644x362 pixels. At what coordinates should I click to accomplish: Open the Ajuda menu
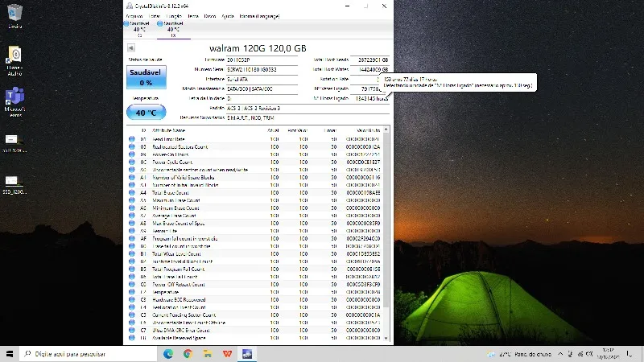(x=228, y=16)
